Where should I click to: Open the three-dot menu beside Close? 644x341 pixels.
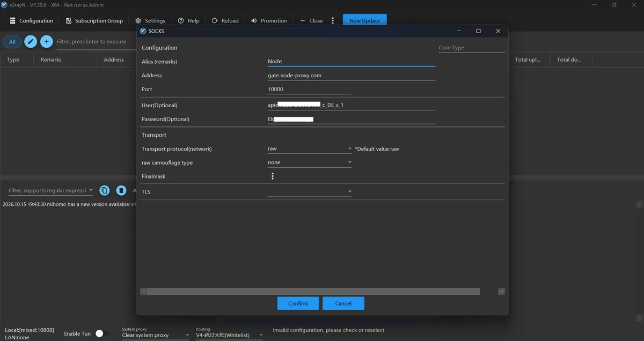coord(333,21)
